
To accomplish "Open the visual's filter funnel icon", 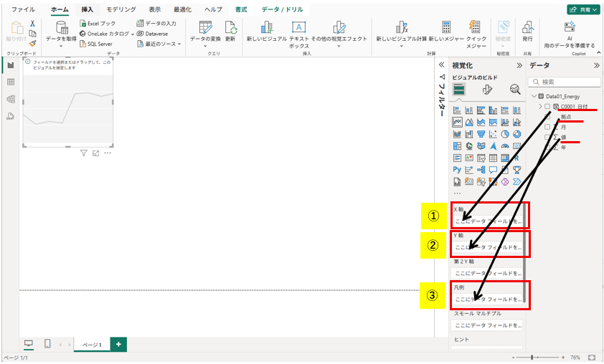I will (x=84, y=153).
